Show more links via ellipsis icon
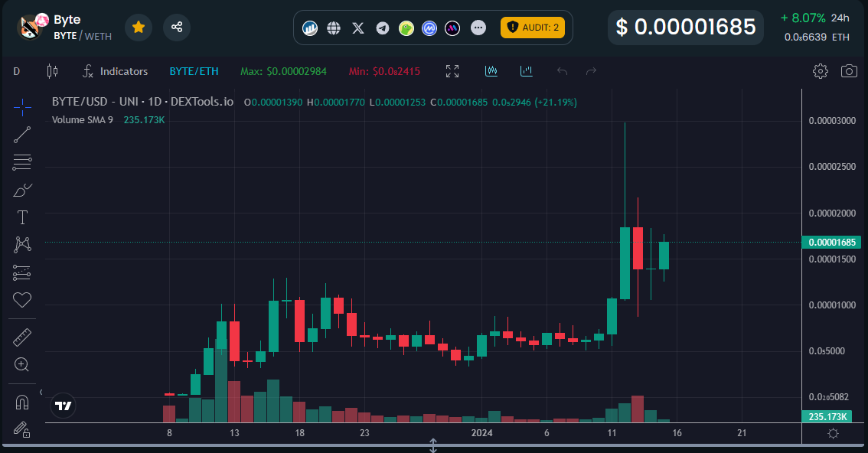This screenshot has height=453, width=868. tap(478, 28)
